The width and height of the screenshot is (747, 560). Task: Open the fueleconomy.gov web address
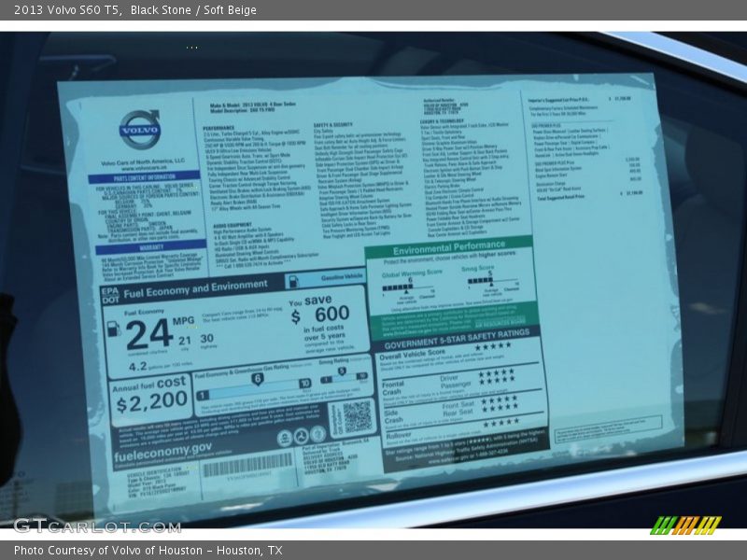[162, 452]
